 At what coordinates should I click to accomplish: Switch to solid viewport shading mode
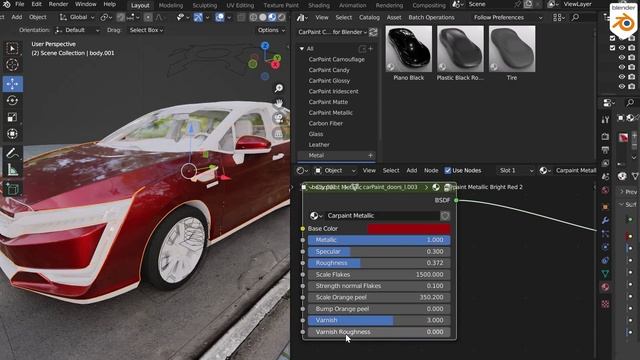coord(263,18)
